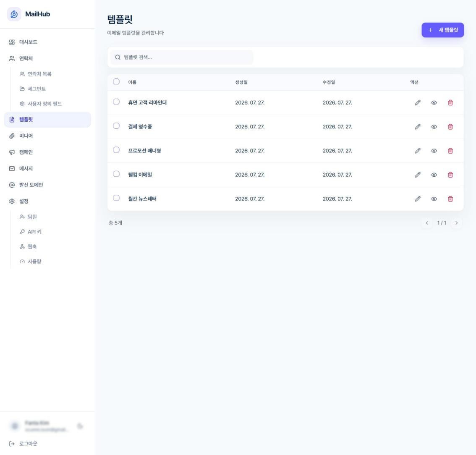The width and height of the screenshot is (476, 455).
Task: Preview the 휴면 고객 리마인더 template
Action: point(434,102)
